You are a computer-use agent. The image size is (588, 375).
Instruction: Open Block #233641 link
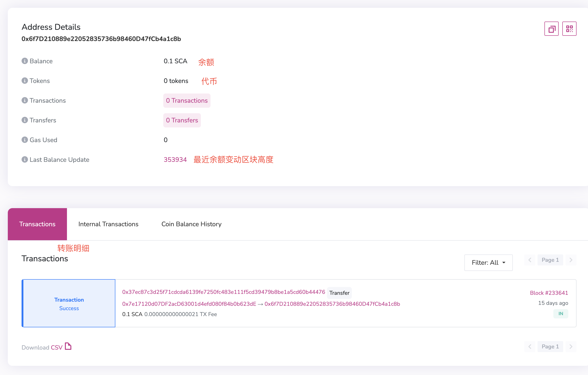pos(549,293)
